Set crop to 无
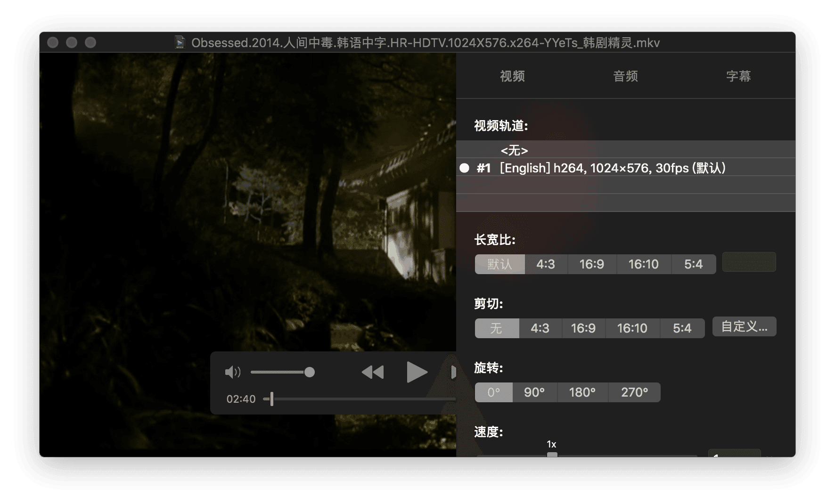This screenshot has width=835, height=504. pos(497,328)
